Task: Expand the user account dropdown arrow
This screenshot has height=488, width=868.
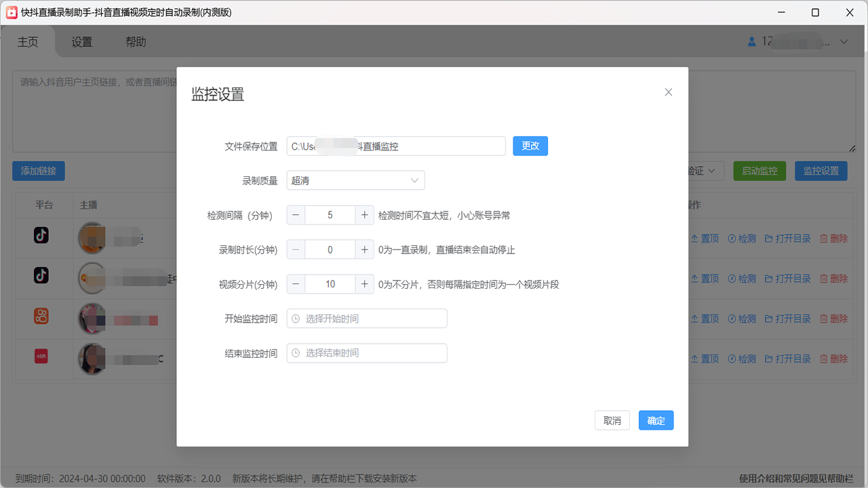Action: click(x=844, y=42)
